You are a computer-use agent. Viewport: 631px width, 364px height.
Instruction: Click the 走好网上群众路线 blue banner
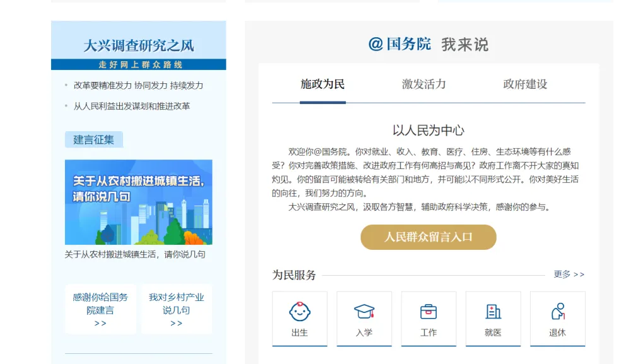point(139,64)
